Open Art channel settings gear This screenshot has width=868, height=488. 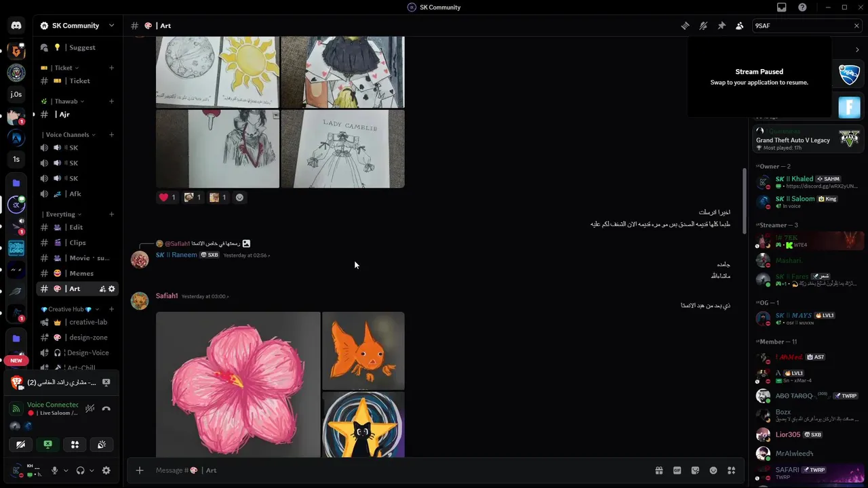pyautogui.click(x=112, y=289)
